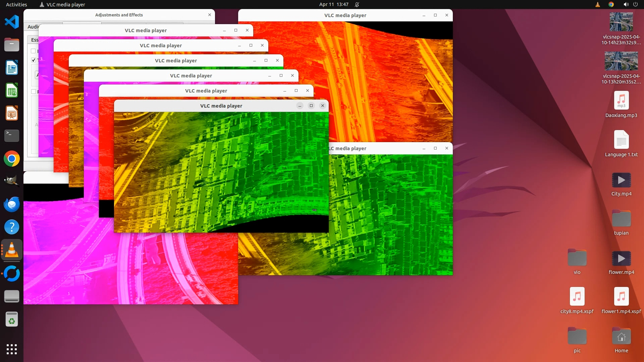Click the Show Applications grid button
The image size is (644, 362).
click(x=12, y=349)
